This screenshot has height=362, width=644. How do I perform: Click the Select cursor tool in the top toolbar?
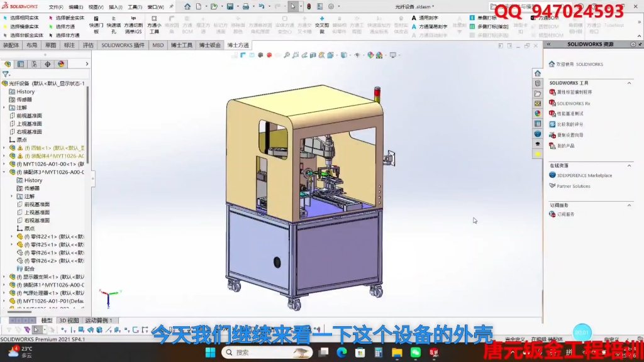[x=293, y=6]
